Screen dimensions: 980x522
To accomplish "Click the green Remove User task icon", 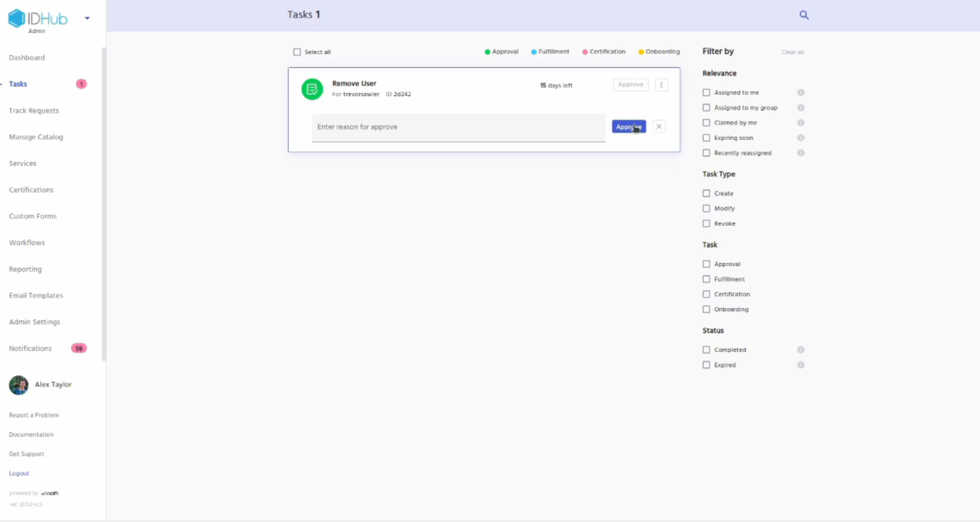I will (x=312, y=89).
